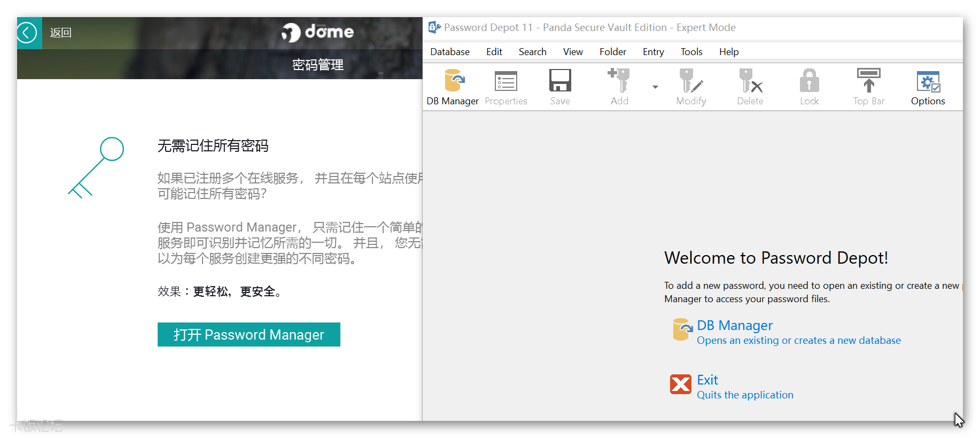Click the Add key icon
The image size is (980, 438).
(x=619, y=87)
